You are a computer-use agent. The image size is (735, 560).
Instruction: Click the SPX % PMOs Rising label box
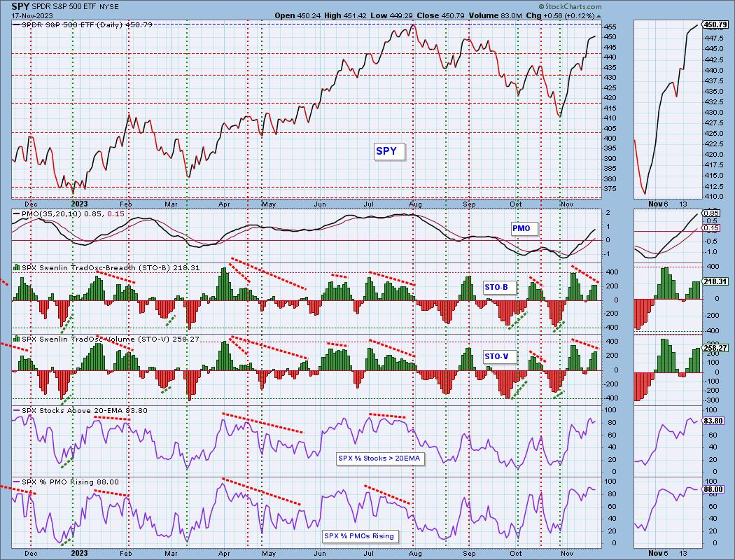(x=360, y=535)
